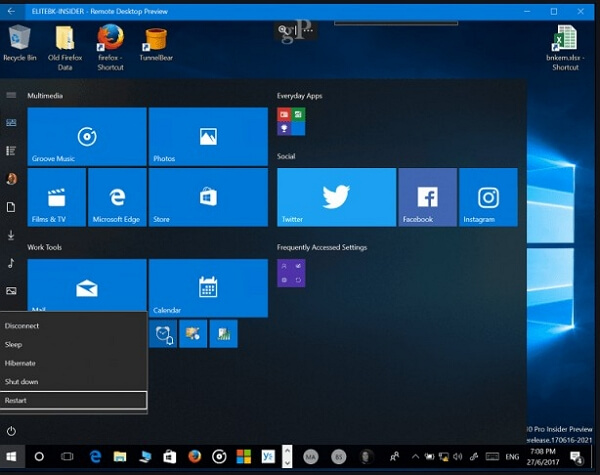
Task: Select Shut down from the power menu
Action: coord(73,382)
